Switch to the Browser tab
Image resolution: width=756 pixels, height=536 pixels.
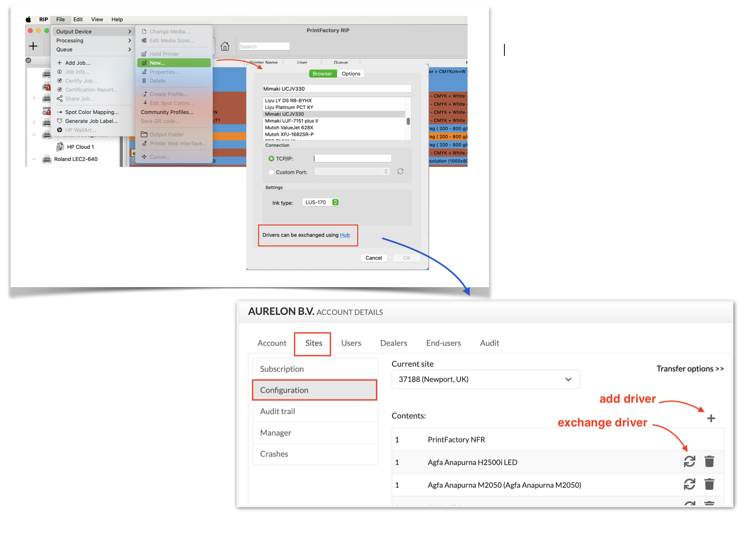pos(323,73)
